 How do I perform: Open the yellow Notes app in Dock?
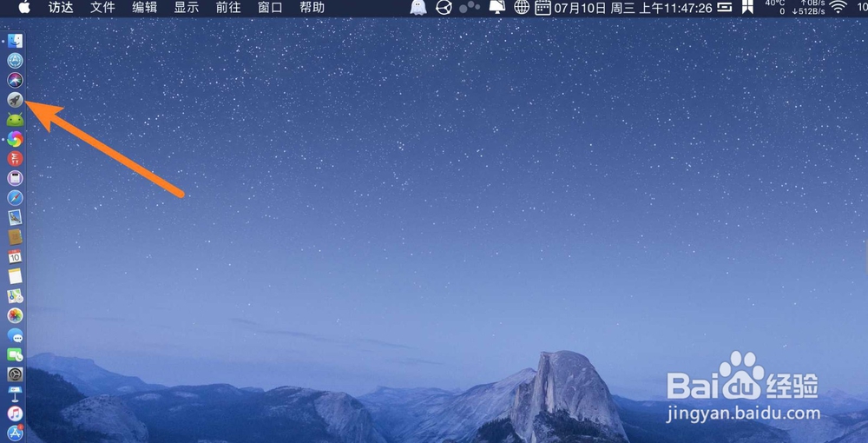[x=15, y=275]
